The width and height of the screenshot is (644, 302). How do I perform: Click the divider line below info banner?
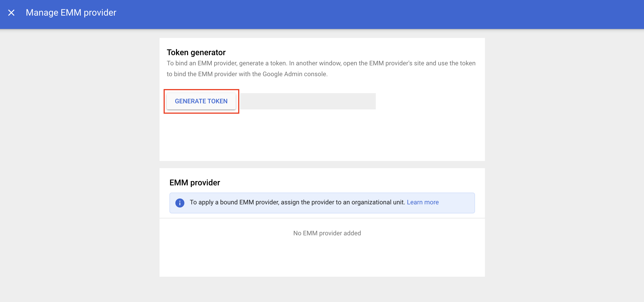(x=322, y=218)
